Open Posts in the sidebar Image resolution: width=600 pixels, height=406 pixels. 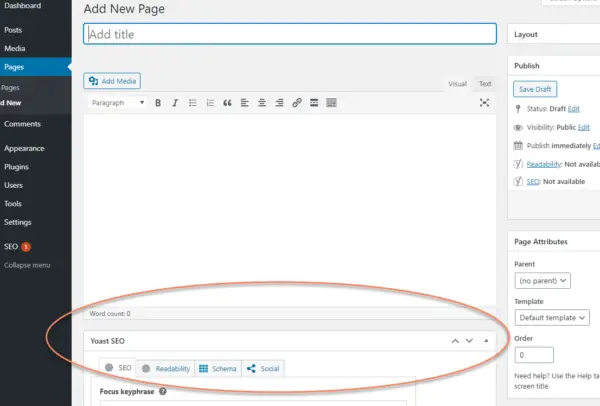click(13, 30)
